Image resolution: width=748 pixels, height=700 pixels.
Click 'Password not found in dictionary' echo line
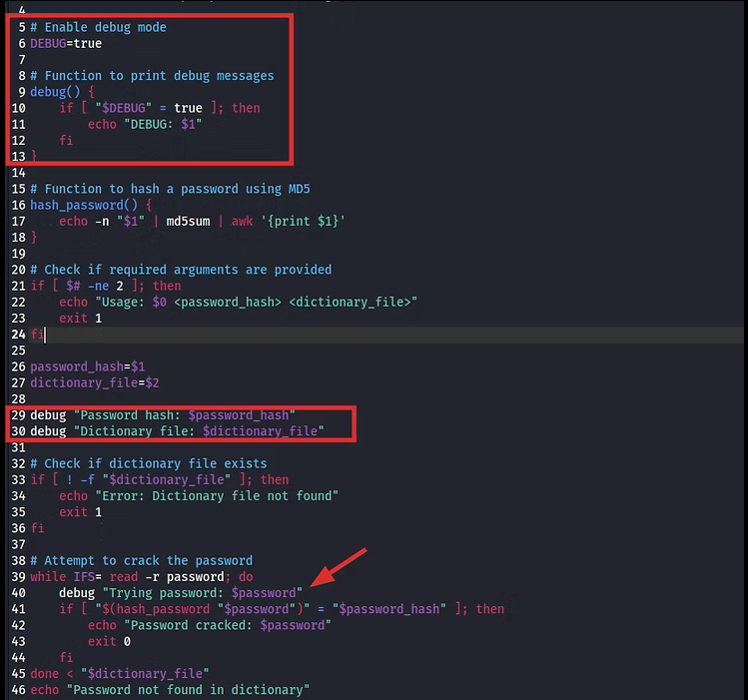pos(170,690)
